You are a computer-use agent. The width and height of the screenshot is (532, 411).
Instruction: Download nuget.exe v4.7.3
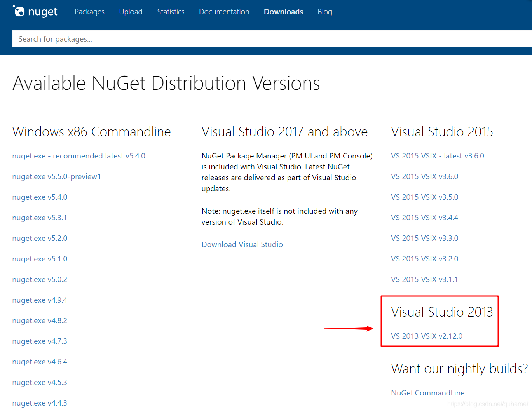[x=40, y=341]
